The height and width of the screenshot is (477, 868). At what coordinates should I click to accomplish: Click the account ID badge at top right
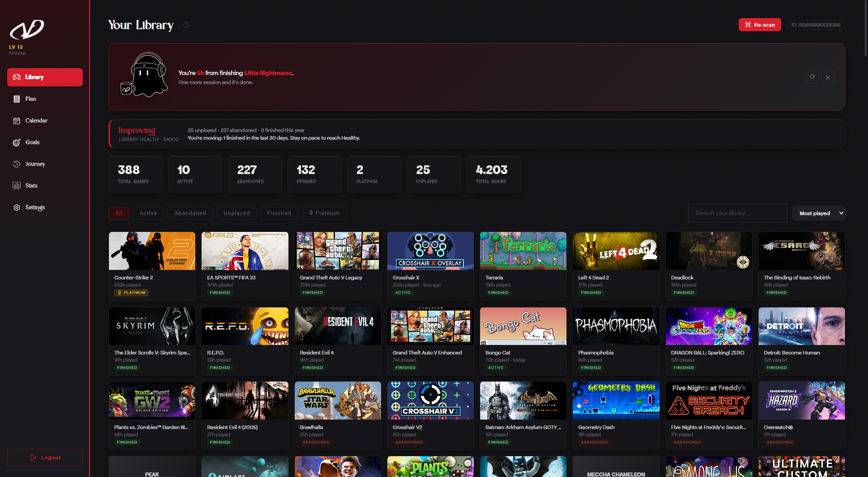(816, 25)
